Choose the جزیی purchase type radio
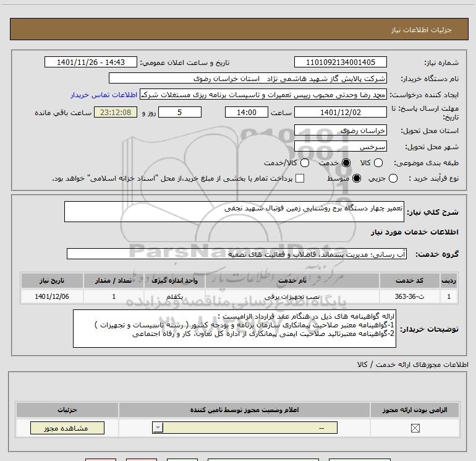 tap(393, 178)
